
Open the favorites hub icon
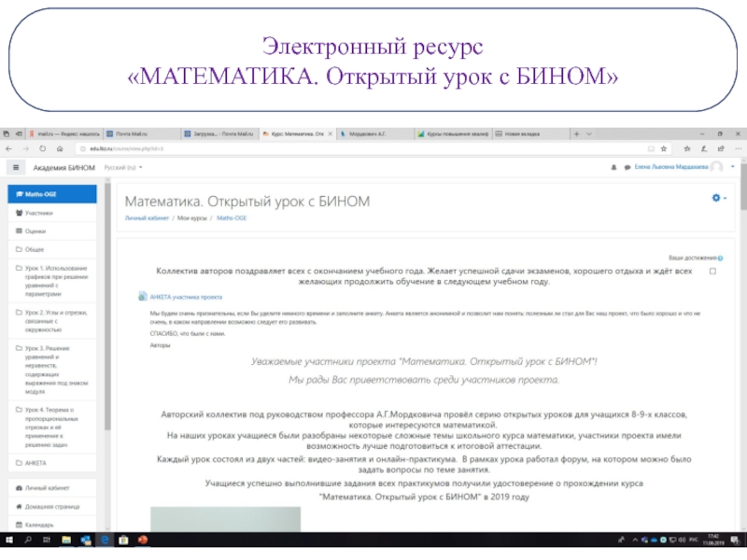point(687,148)
